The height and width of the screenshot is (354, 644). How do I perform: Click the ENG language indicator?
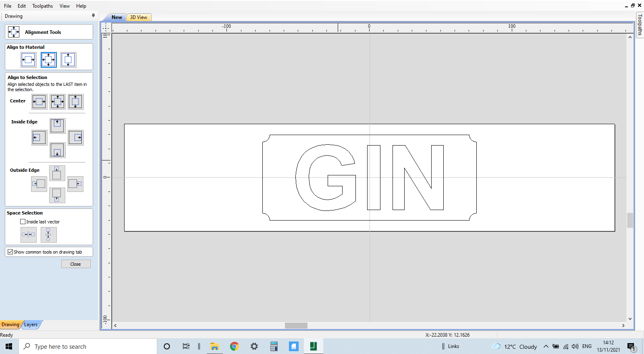click(x=587, y=346)
